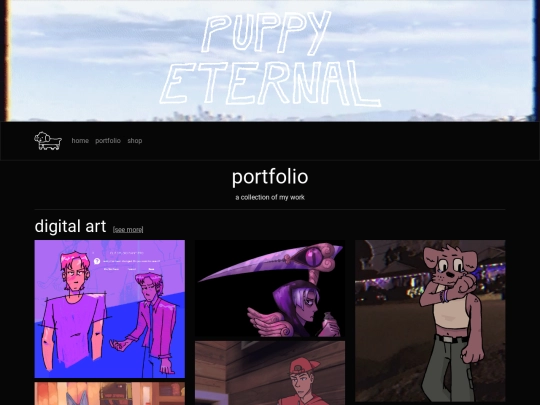Open the red cap character cabin artwork
Viewport: 540px width, 405px height.
270,373
